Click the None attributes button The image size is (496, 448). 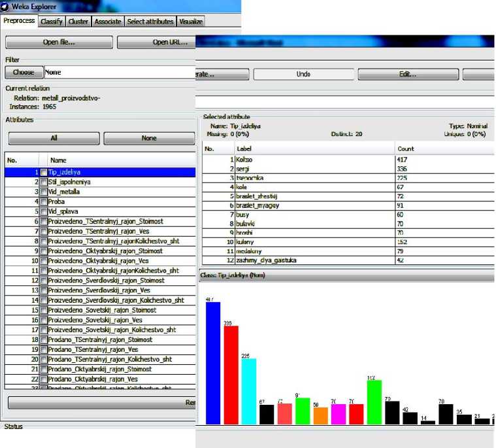(x=149, y=138)
